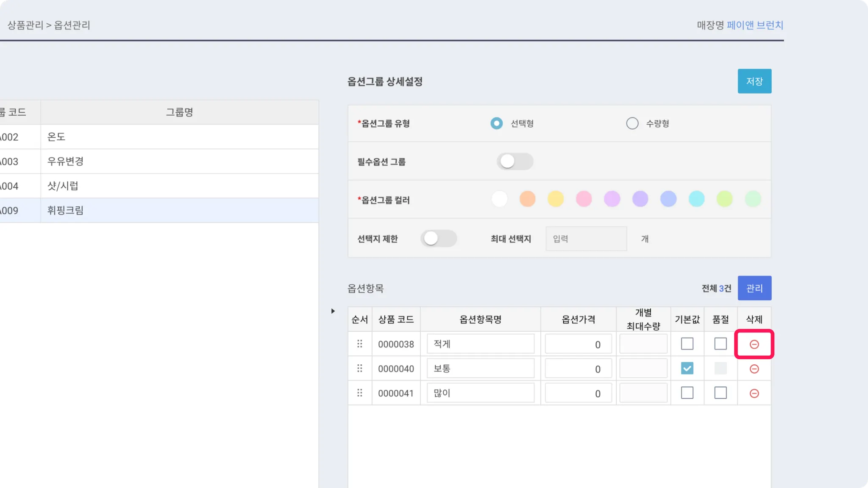
Task: Mark 적게 as sold out
Action: 720,344
